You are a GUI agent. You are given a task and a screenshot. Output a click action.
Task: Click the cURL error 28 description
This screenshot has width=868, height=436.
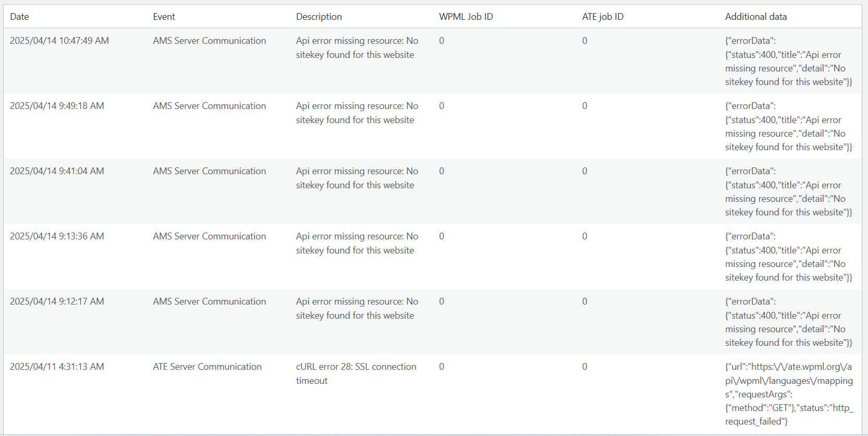coord(356,373)
